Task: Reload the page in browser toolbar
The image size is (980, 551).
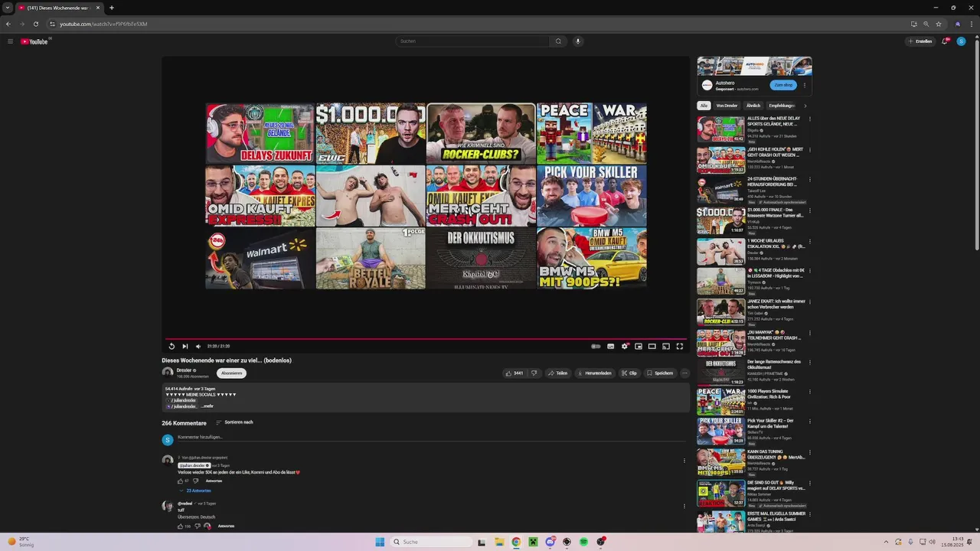Action: pos(36,24)
